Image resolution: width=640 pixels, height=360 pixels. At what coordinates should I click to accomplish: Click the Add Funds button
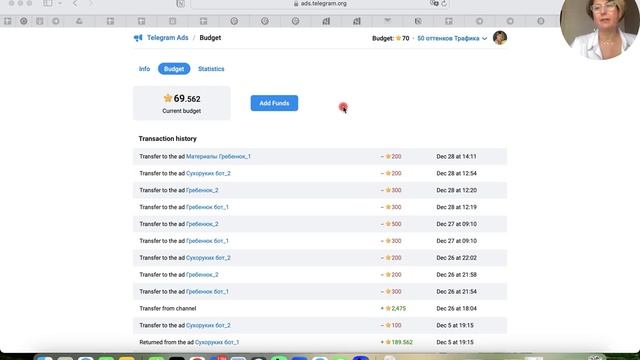tap(274, 103)
